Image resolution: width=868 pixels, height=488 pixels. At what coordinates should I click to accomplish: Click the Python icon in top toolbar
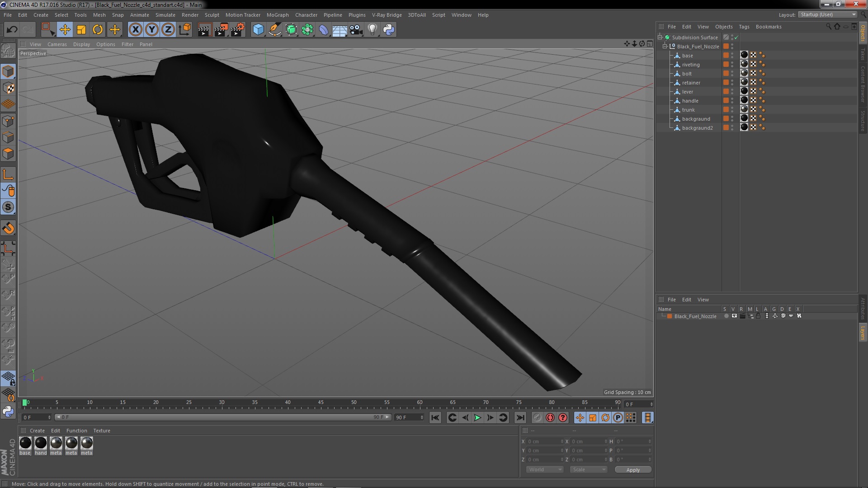point(389,30)
